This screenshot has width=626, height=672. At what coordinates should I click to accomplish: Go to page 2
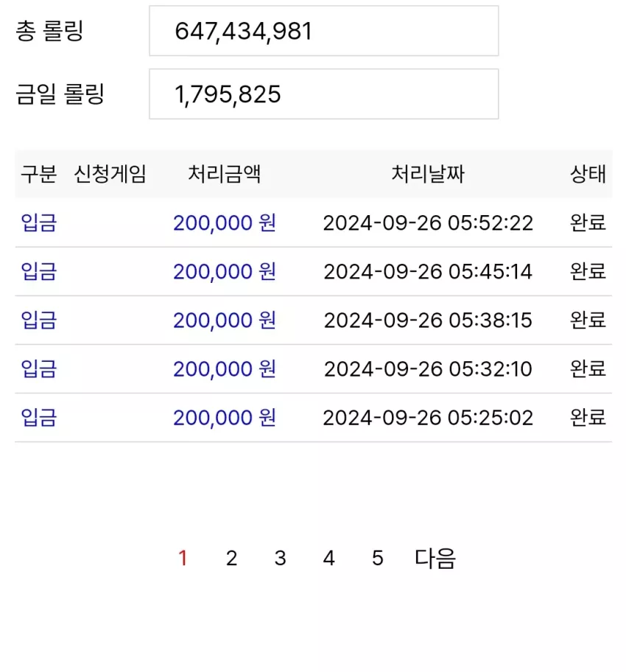[231, 558]
